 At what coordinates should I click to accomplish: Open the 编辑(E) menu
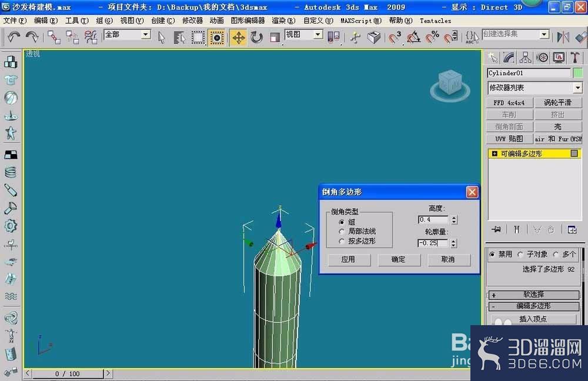coord(46,21)
